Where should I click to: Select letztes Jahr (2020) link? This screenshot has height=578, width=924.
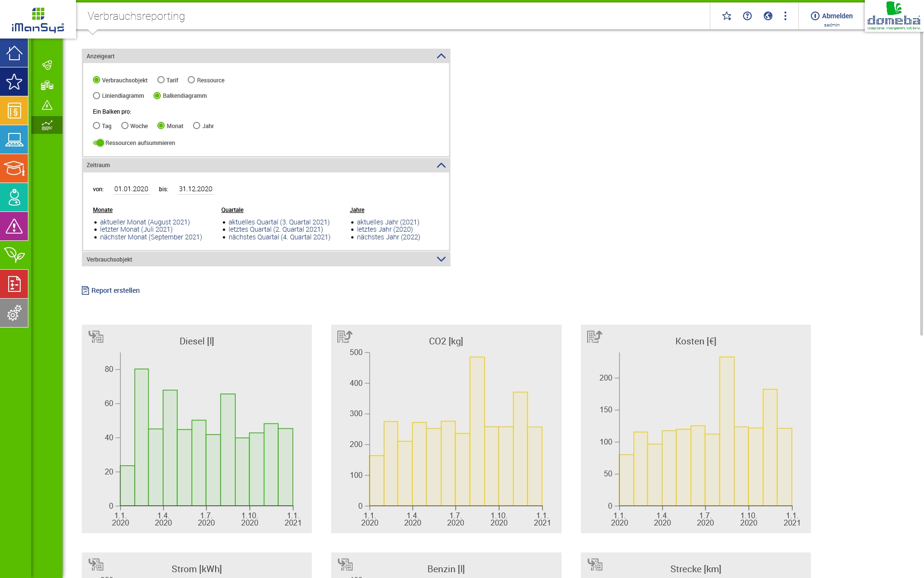click(x=385, y=229)
